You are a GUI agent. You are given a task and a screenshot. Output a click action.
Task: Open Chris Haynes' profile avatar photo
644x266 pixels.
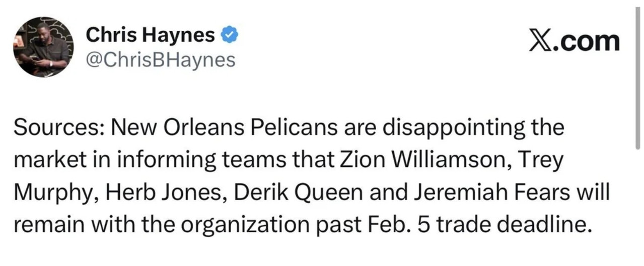tap(43, 47)
